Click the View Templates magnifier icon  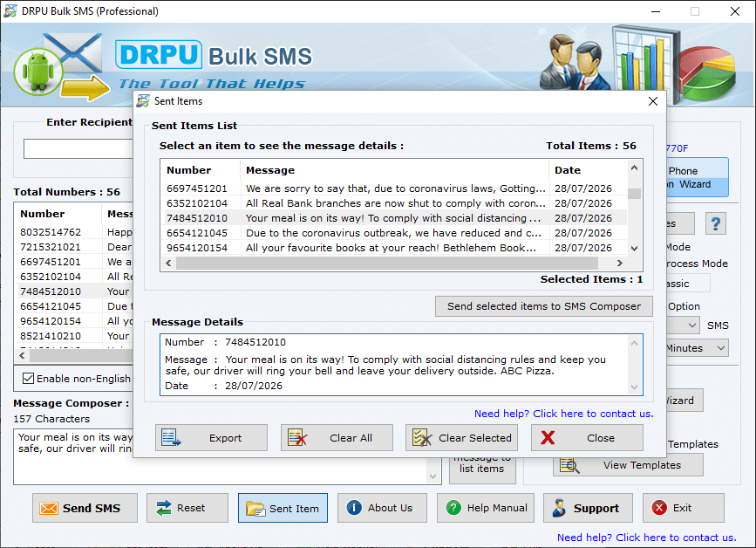[x=570, y=465]
